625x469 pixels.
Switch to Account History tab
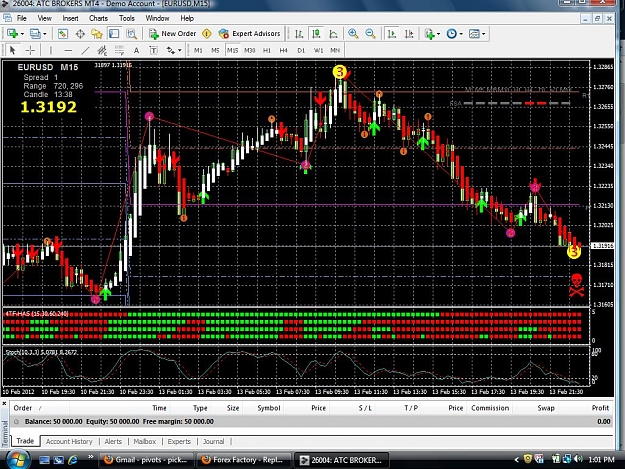point(69,442)
